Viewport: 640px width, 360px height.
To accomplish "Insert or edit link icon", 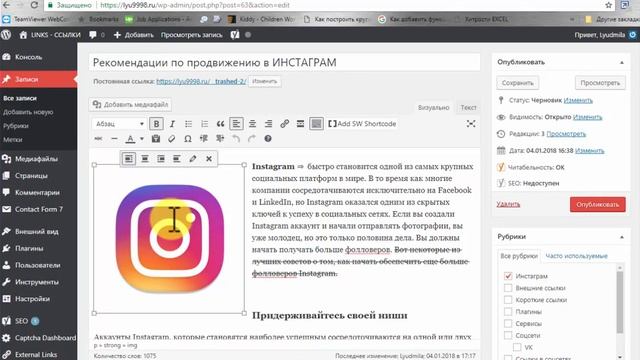I will coord(284,124).
